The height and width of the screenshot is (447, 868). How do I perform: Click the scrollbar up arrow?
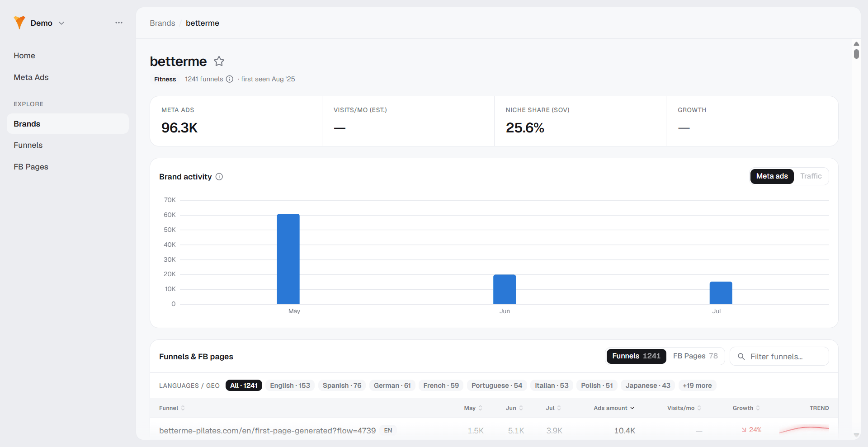[856, 44]
